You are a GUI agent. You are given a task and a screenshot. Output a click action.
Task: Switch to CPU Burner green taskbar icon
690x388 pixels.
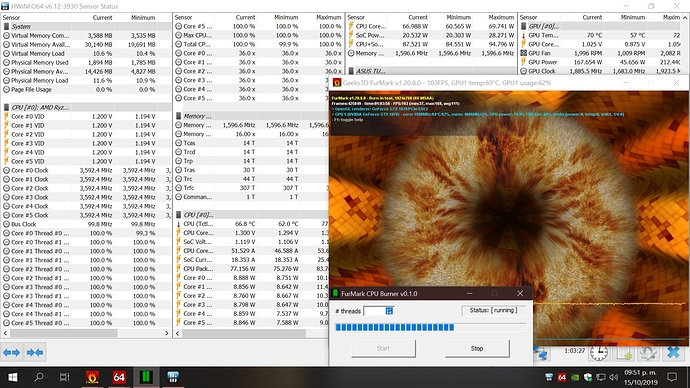coord(146,377)
